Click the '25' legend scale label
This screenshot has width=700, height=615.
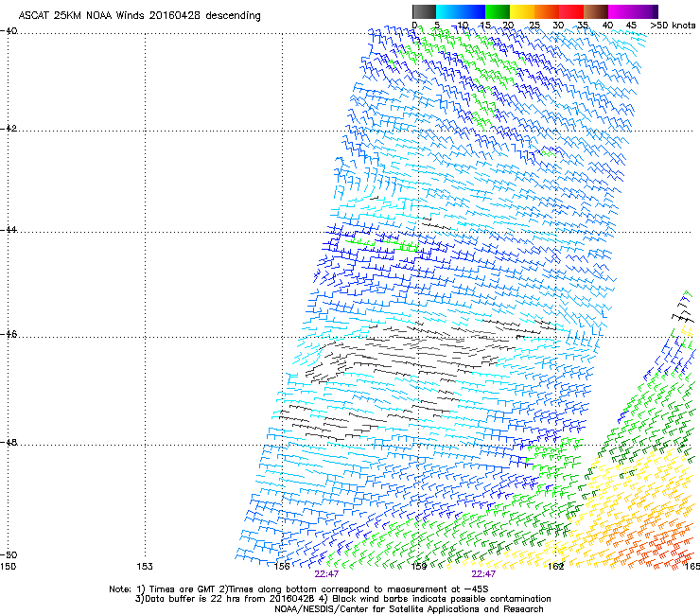534,25
